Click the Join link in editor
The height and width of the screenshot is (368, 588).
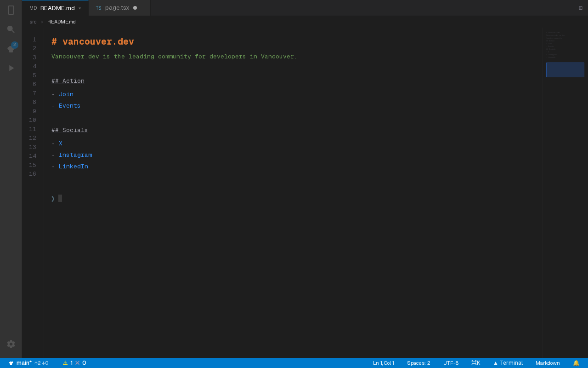point(66,94)
